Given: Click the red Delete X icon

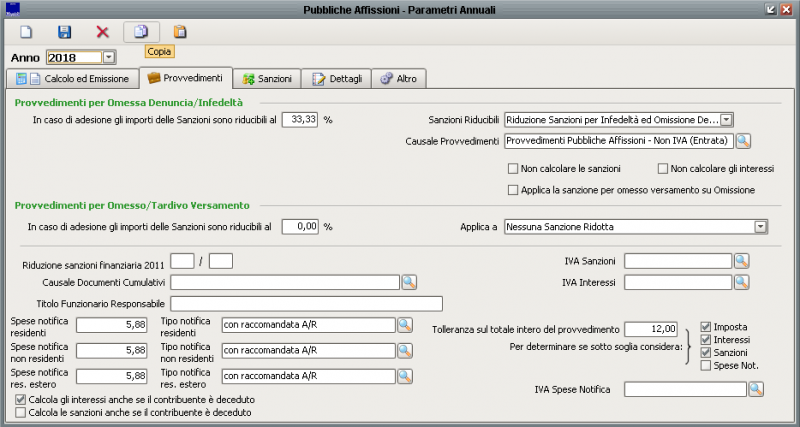Looking at the screenshot, I should 102,32.
